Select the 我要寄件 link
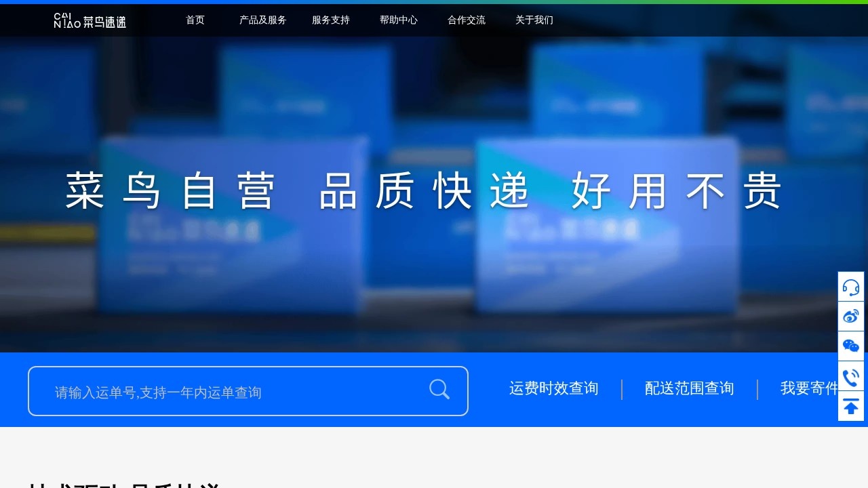This screenshot has height=488, width=868. click(x=809, y=388)
